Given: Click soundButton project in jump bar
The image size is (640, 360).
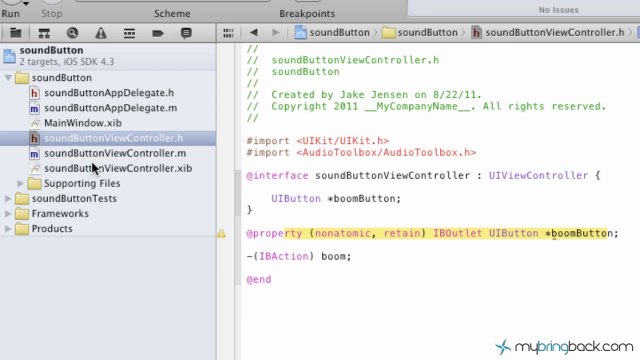Looking at the screenshot, I should point(332,32).
